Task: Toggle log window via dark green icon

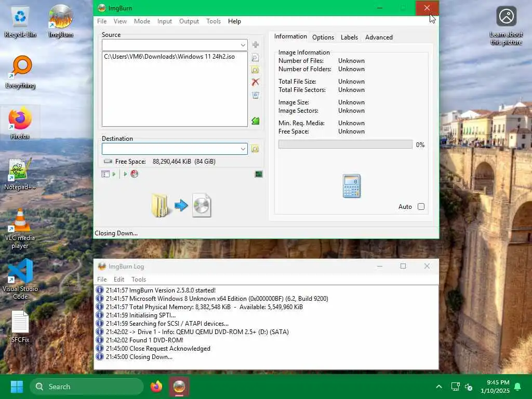Action: point(259,174)
